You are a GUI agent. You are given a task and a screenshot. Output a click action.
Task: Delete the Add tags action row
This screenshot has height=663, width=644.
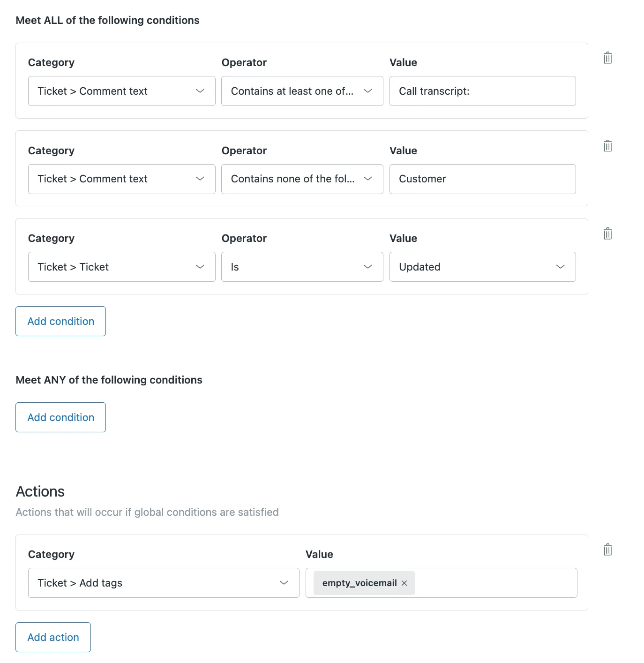click(607, 550)
